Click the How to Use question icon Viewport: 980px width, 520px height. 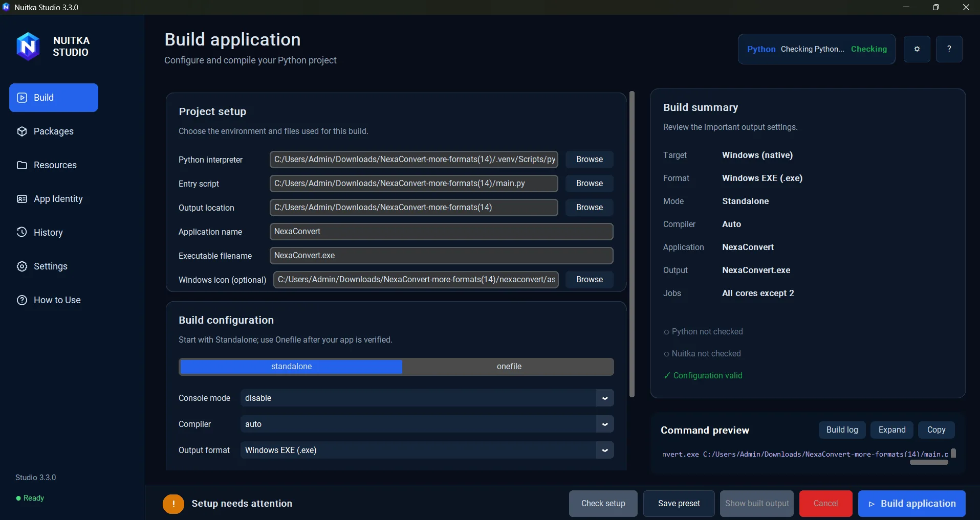pyautogui.click(x=22, y=300)
